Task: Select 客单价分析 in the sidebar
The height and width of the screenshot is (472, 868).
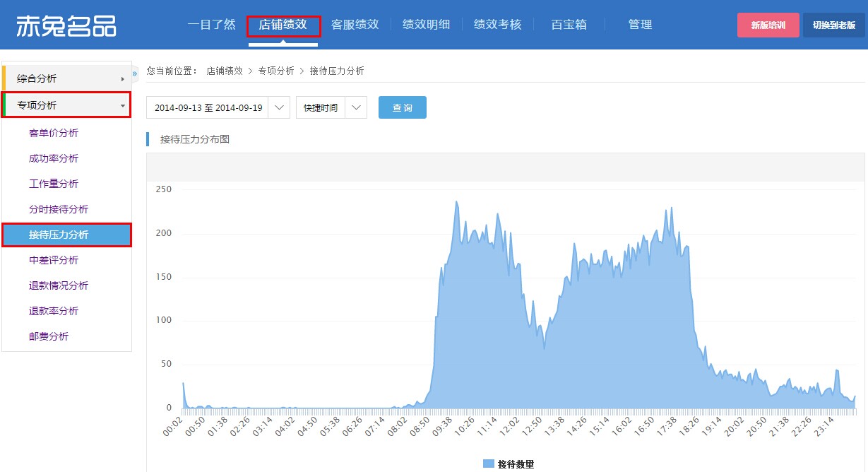Action: 54,133
